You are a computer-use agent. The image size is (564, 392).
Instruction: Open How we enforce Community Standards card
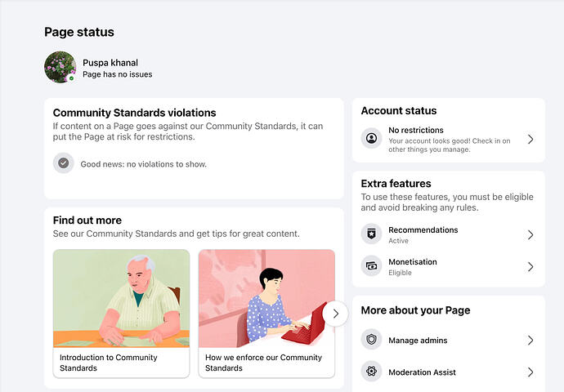pos(266,314)
